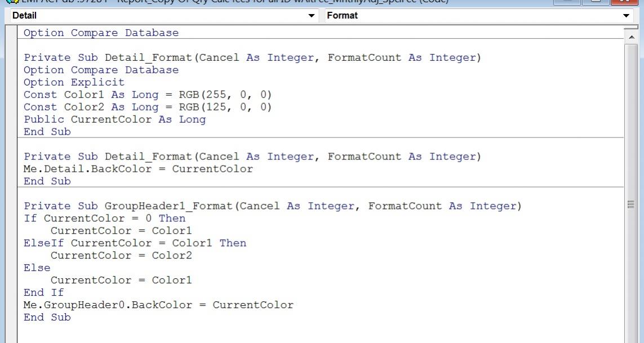Click the Me.GroupHeader0.BackColor assignment line
Image resolution: width=644 pixels, height=343 pixels.
click(x=158, y=305)
